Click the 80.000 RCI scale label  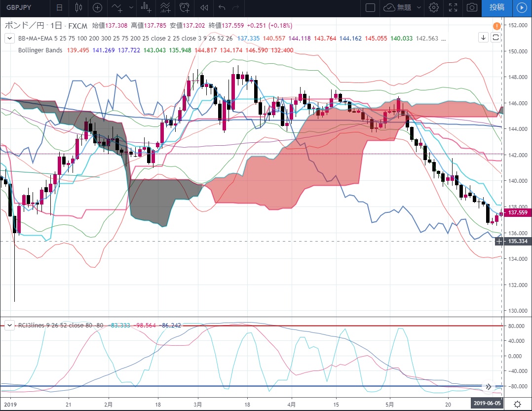tap(516, 326)
